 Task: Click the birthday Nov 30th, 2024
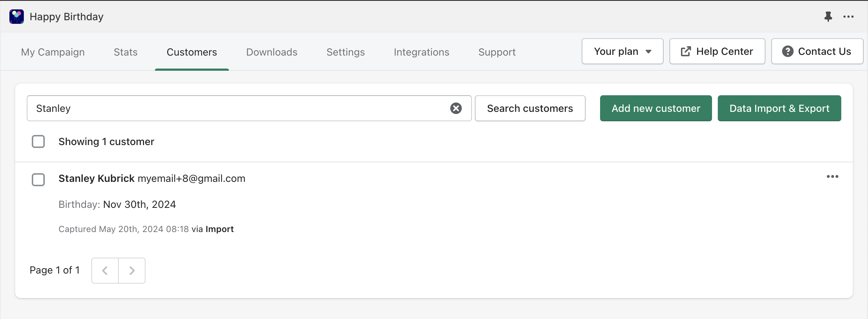tap(139, 204)
